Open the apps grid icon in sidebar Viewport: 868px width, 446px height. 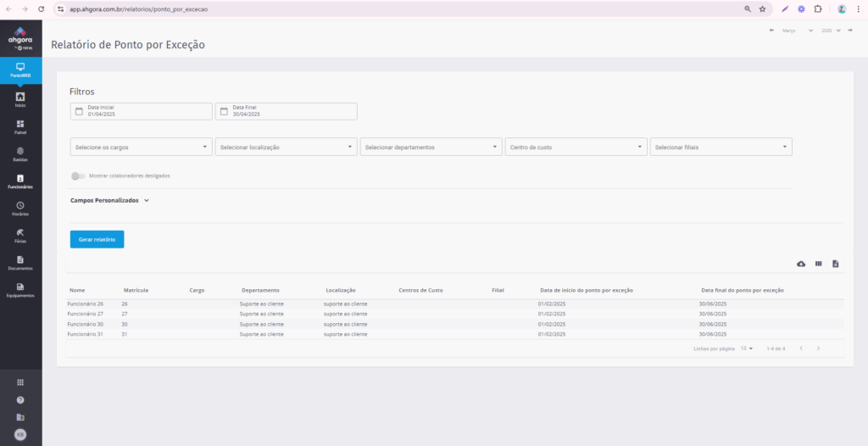click(x=20, y=382)
